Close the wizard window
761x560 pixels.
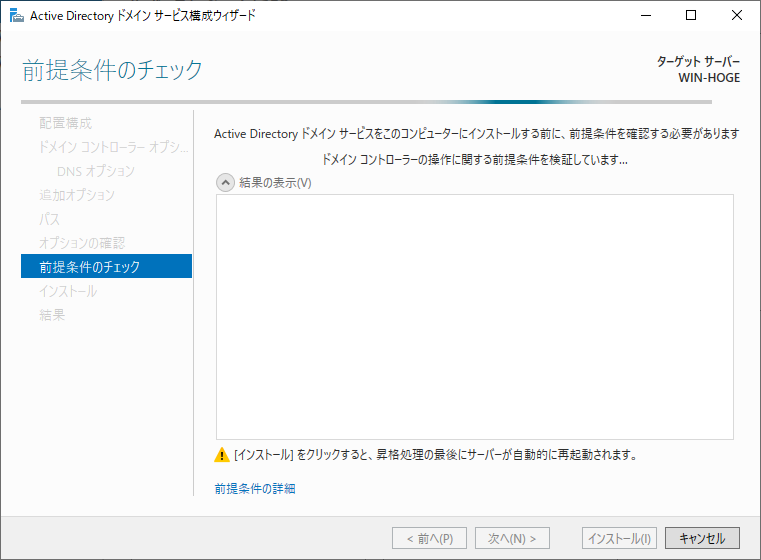[x=737, y=16]
